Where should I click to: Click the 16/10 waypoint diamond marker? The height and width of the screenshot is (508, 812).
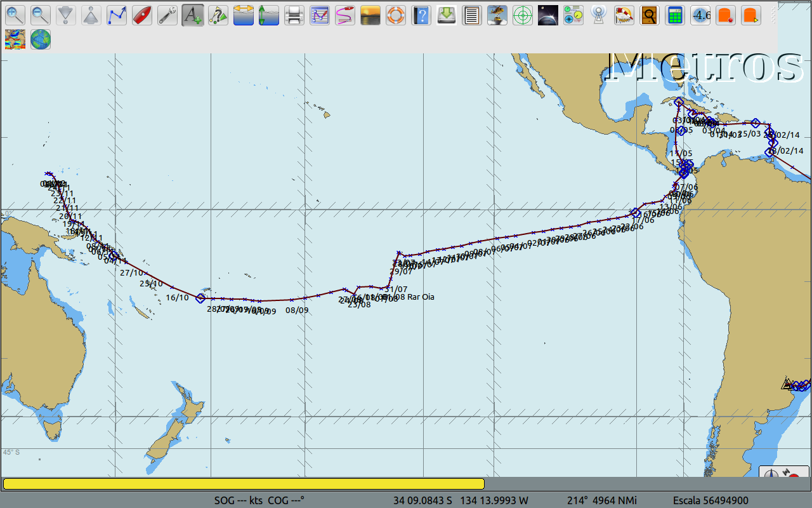pyautogui.click(x=200, y=297)
